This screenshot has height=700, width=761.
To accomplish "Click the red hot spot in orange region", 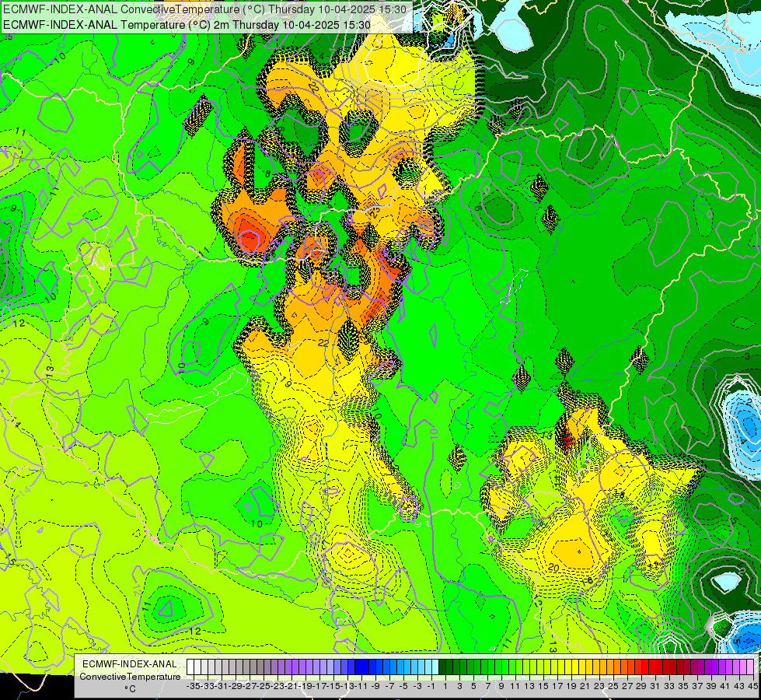I will coord(249,239).
